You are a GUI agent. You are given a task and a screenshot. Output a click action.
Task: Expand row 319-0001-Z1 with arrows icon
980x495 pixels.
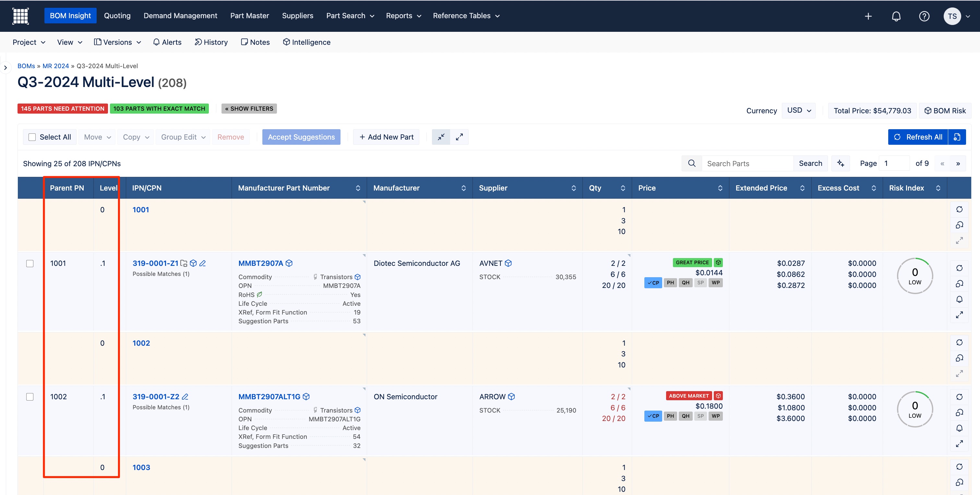point(959,315)
